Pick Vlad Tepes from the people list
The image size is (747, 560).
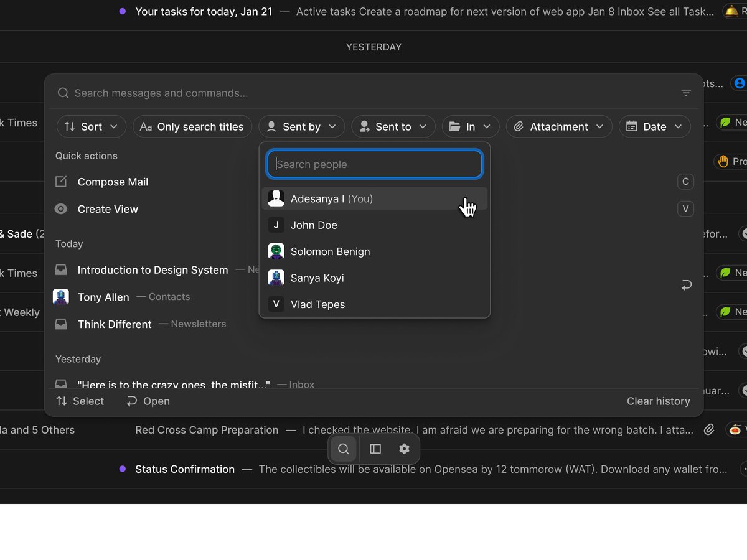coord(317,304)
